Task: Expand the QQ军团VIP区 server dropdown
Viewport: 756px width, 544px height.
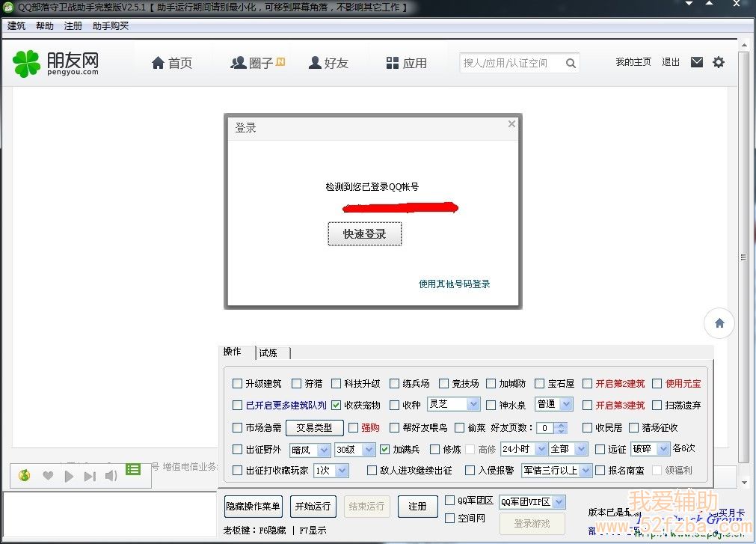Action: tap(559, 502)
